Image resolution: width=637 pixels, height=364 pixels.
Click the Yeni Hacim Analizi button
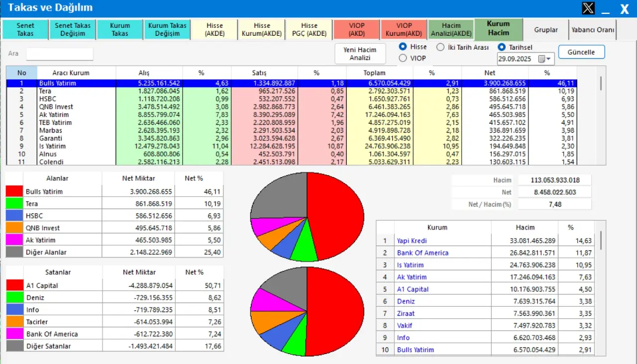(x=360, y=54)
